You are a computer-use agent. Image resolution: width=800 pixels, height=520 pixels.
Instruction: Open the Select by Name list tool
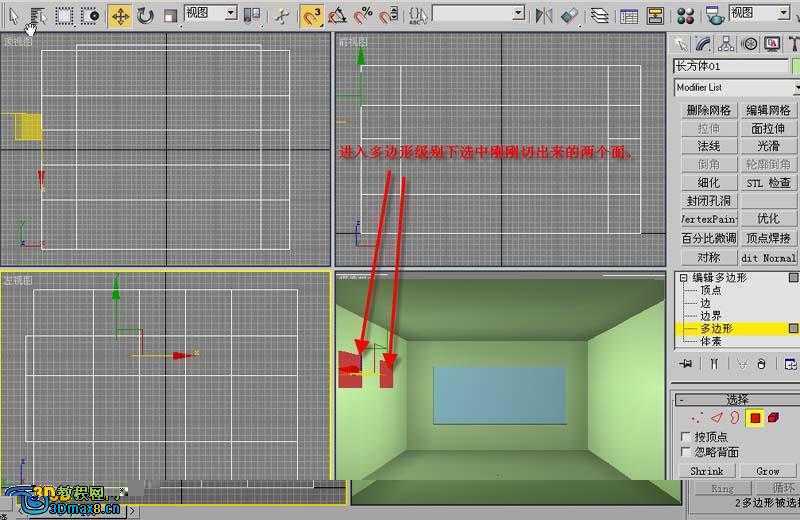[x=37, y=16]
